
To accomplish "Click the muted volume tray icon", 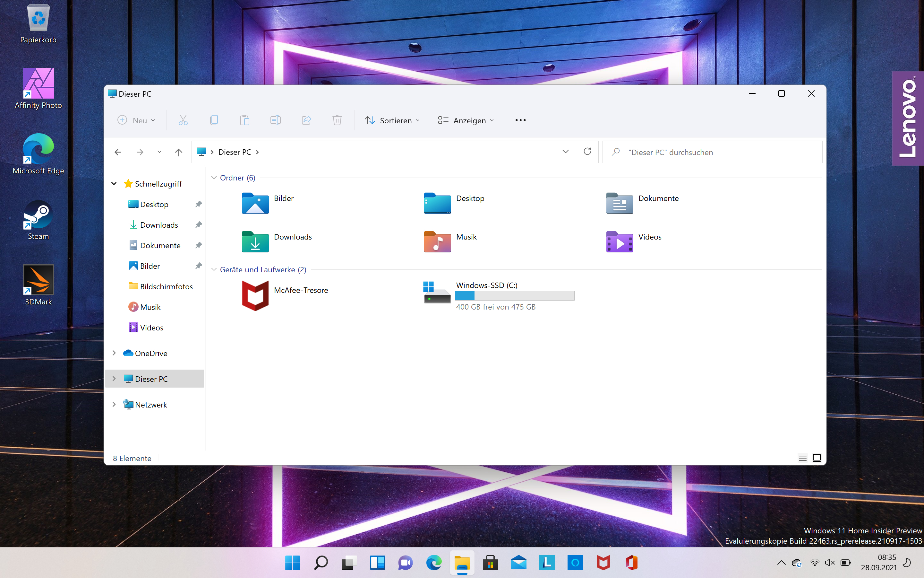I will pyautogui.click(x=830, y=563).
